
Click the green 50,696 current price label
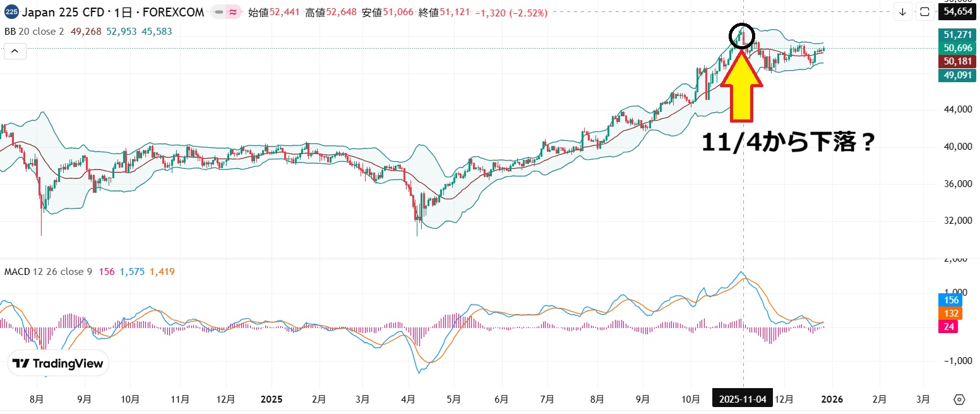coord(957,47)
